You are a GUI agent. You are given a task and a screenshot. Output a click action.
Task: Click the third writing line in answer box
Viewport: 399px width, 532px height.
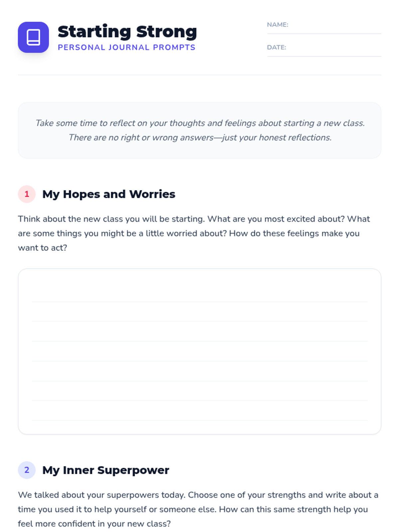point(199,332)
